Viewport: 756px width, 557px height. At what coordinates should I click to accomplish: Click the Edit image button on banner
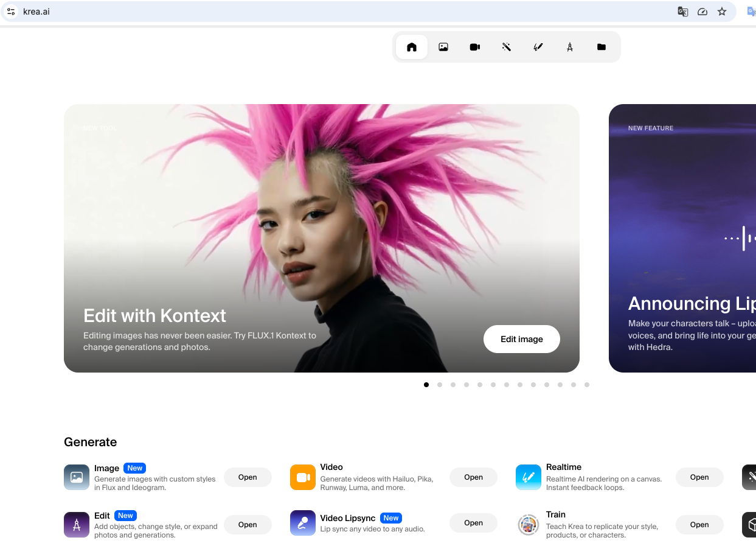tap(521, 339)
